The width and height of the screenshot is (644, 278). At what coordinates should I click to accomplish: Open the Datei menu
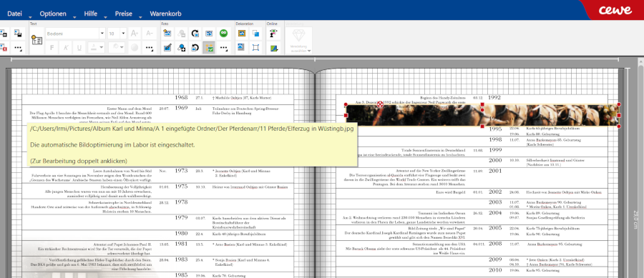tap(14, 14)
